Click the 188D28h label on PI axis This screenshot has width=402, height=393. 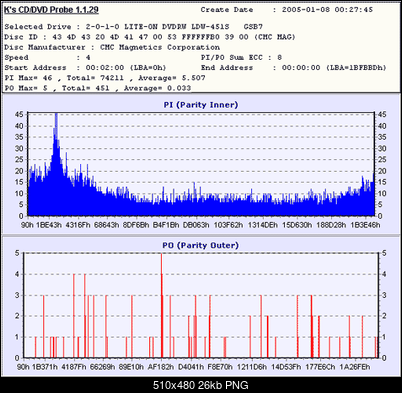point(331,225)
